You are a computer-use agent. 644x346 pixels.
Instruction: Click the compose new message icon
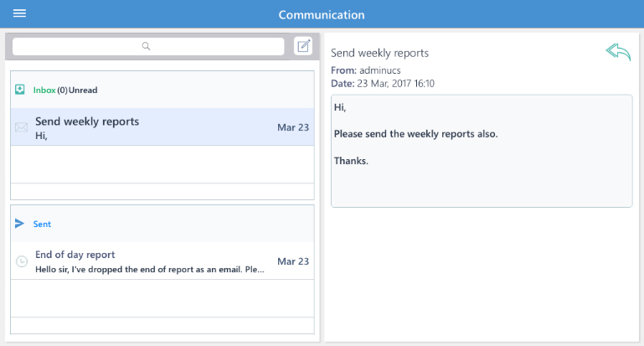pyautogui.click(x=303, y=45)
